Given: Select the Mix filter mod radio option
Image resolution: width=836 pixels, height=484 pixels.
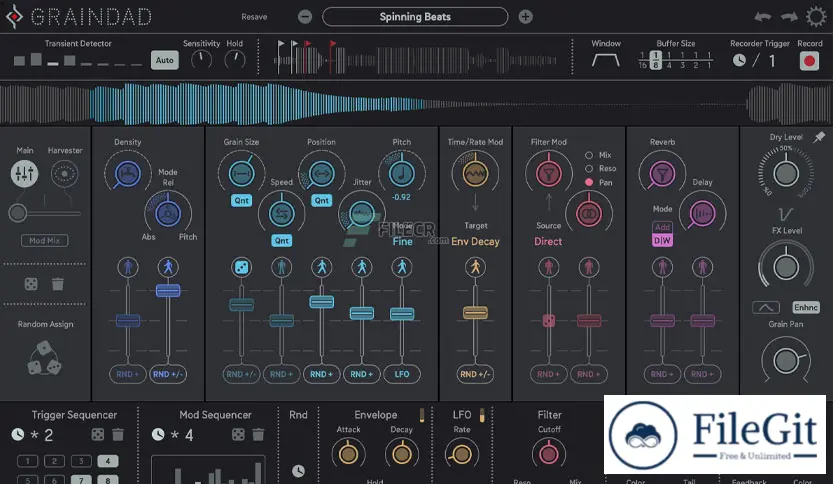Looking at the screenshot, I should [x=589, y=155].
